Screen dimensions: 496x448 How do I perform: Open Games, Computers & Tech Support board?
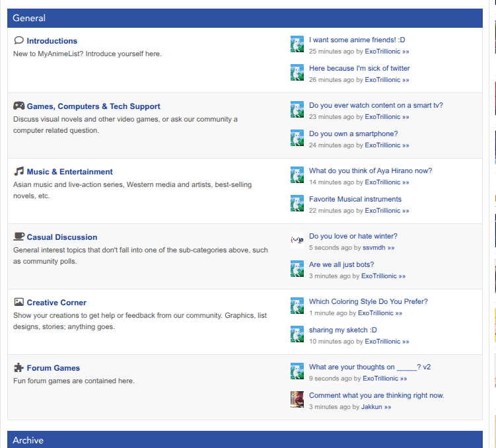(x=93, y=106)
